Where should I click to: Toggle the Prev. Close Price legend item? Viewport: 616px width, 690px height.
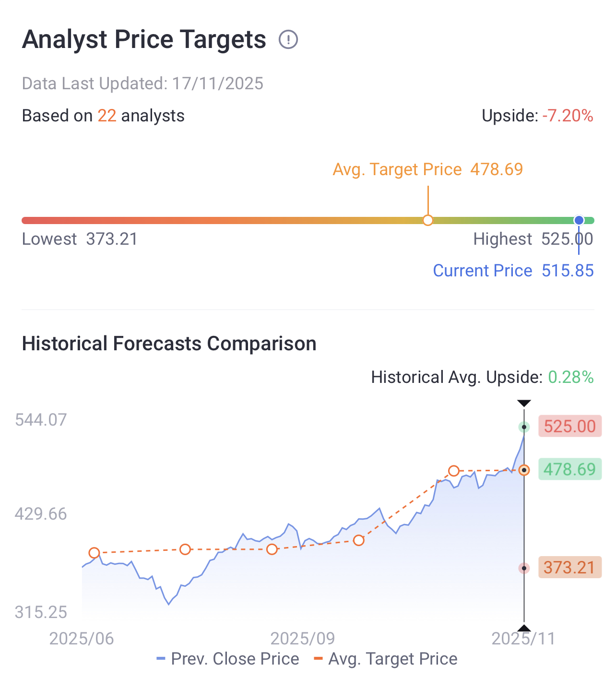(228, 659)
